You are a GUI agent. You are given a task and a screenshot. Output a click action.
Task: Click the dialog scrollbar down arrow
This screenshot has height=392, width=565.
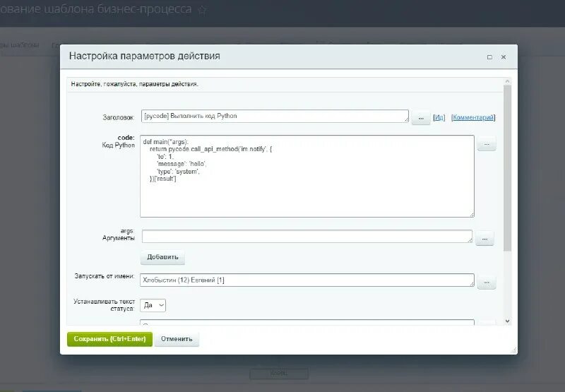click(507, 321)
